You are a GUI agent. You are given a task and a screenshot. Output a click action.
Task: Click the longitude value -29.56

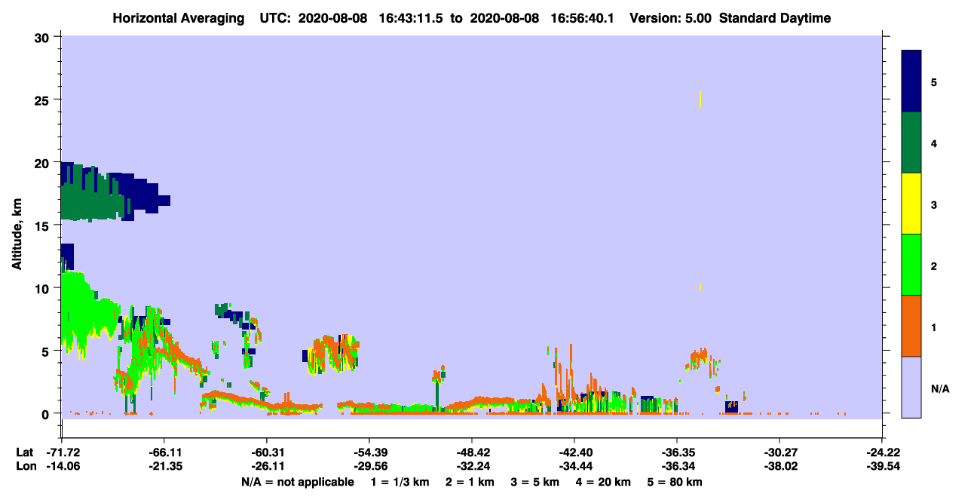click(x=369, y=467)
